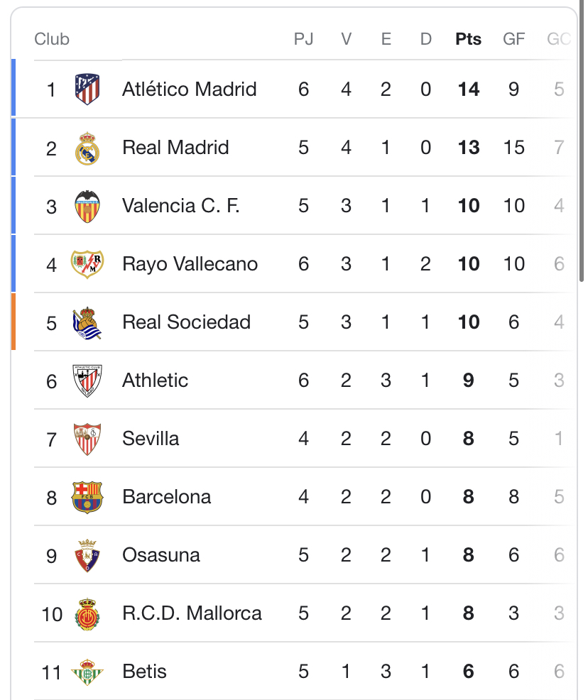The width and height of the screenshot is (588, 700).
Task: Click the GF column header
Action: click(513, 39)
